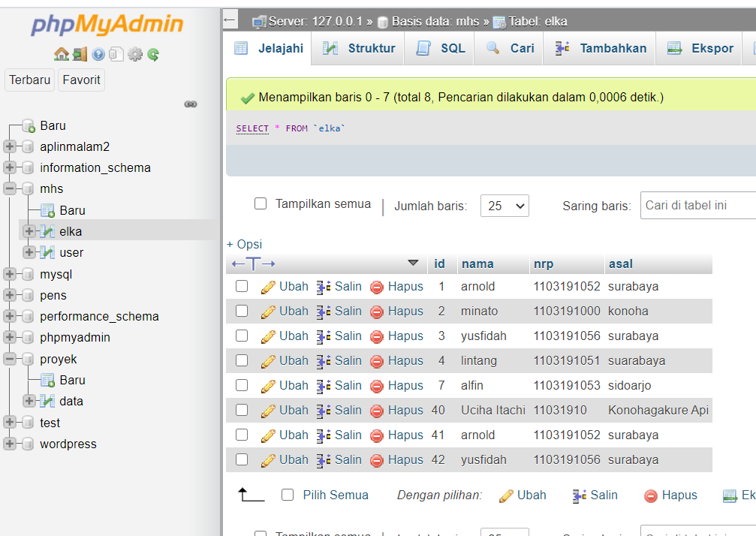The image size is (756, 536).
Task: Tick checkbox for alfin row
Action: 242,385
